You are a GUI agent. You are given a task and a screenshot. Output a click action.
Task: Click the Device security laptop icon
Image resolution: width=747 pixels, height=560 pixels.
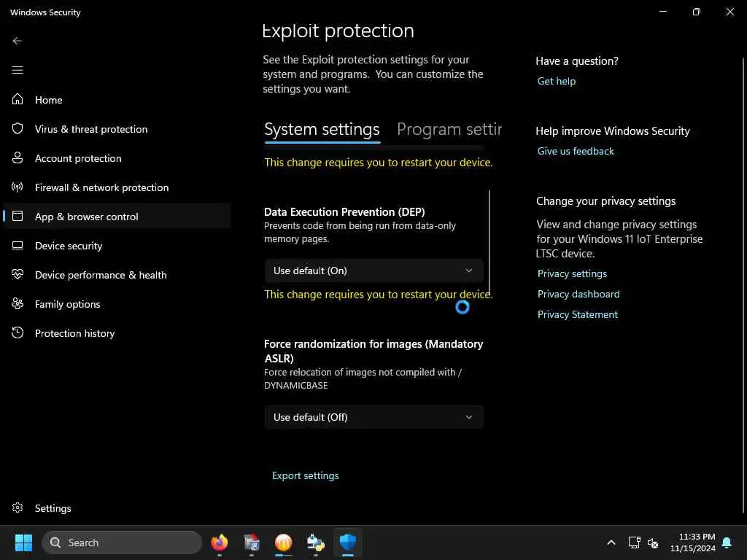point(18,245)
